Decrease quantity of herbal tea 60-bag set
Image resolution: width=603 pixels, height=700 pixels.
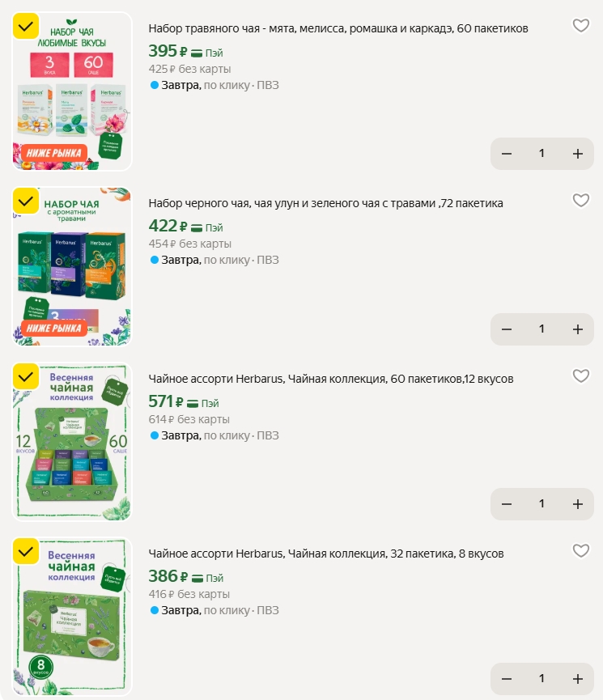[507, 154]
